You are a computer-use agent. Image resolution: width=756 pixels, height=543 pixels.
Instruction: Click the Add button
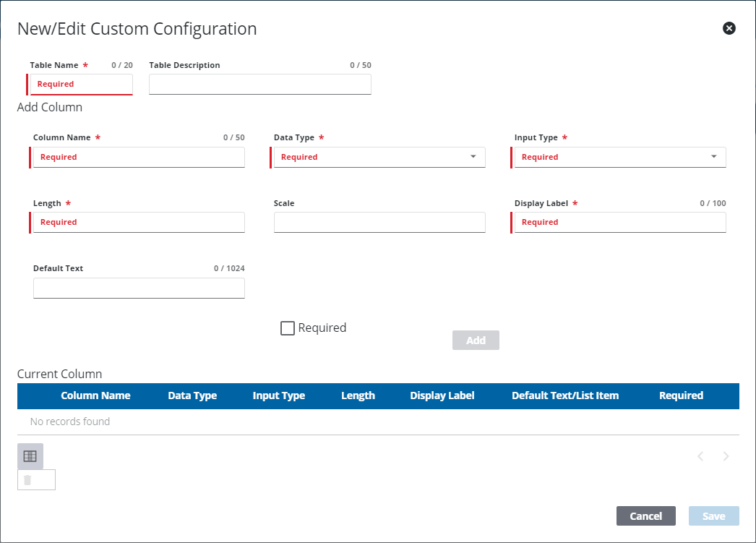(x=476, y=340)
